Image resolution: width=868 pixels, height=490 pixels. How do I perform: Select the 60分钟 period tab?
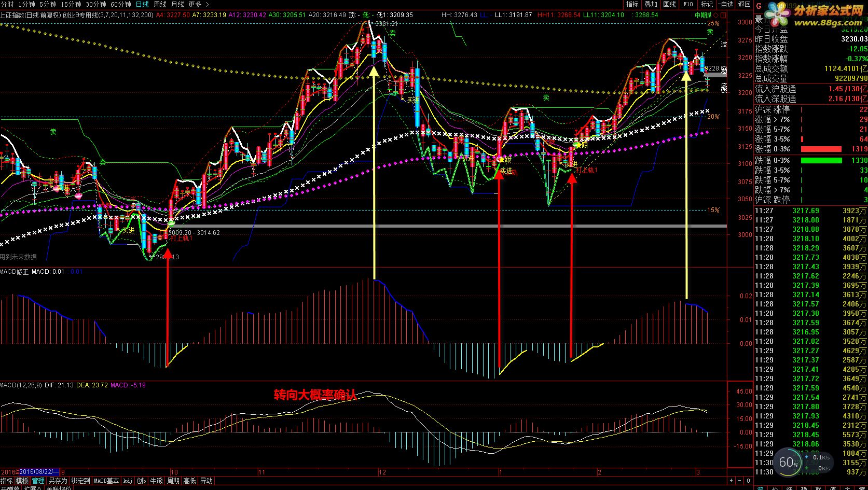pyautogui.click(x=121, y=4)
